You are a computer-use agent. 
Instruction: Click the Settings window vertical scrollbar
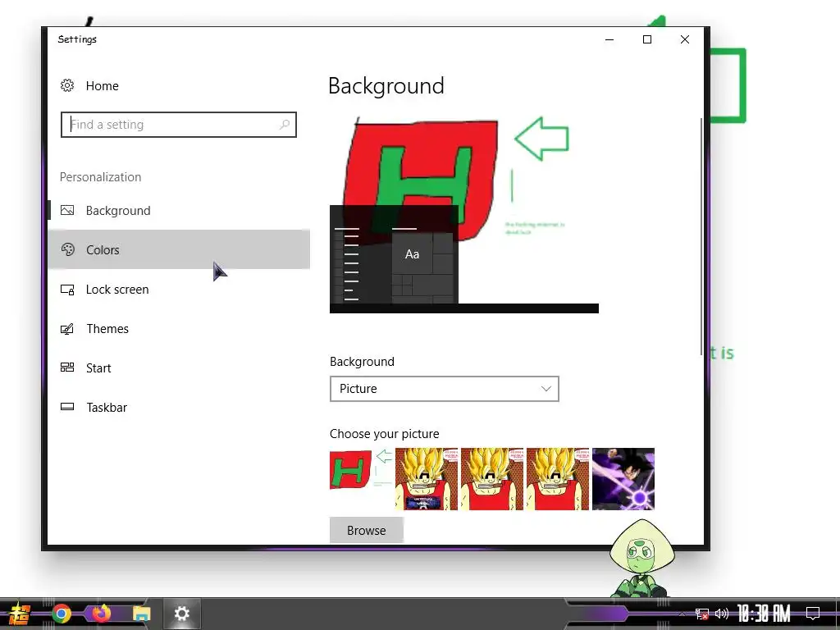click(x=701, y=235)
